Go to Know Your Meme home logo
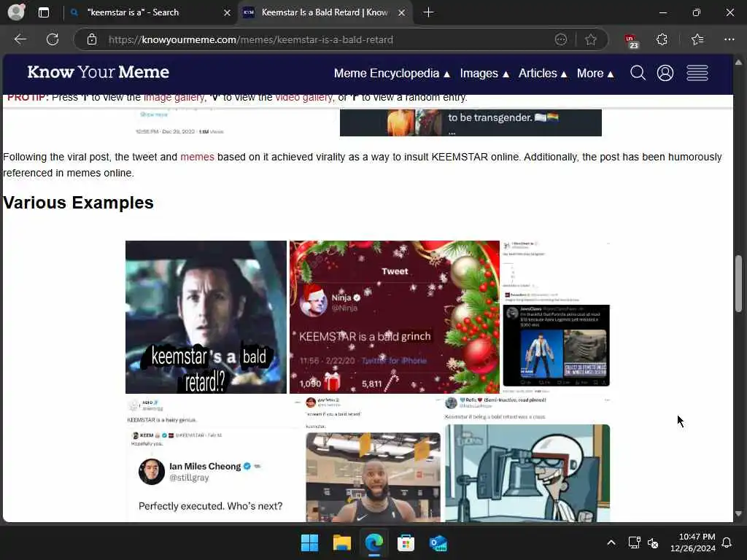The image size is (747, 560). (x=98, y=72)
